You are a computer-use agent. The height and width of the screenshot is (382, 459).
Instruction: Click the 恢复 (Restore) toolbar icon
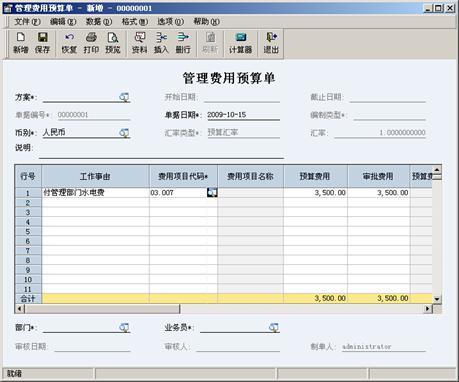69,43
